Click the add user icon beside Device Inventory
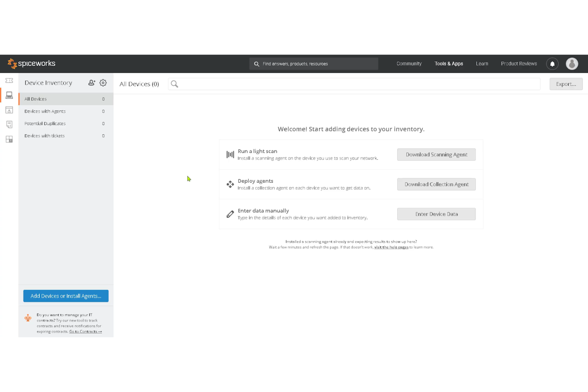This screenshot has width=588, height=392. [x=92, y=83]
